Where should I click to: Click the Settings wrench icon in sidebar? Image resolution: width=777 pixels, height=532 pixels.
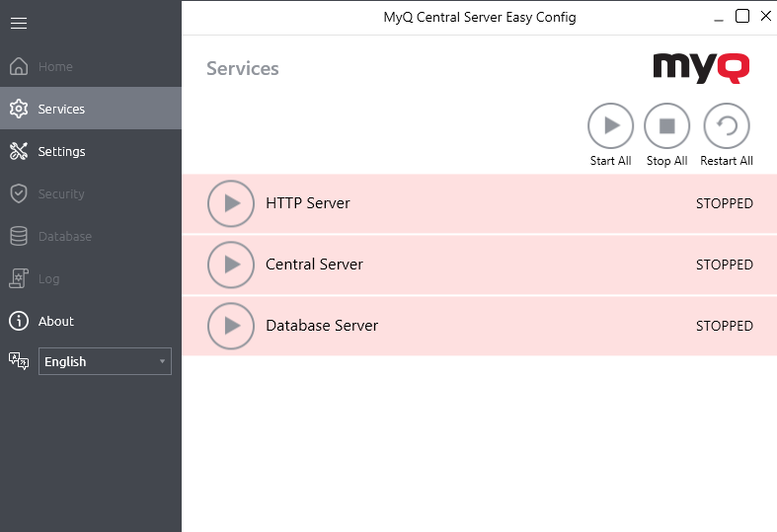coord(19,151)
